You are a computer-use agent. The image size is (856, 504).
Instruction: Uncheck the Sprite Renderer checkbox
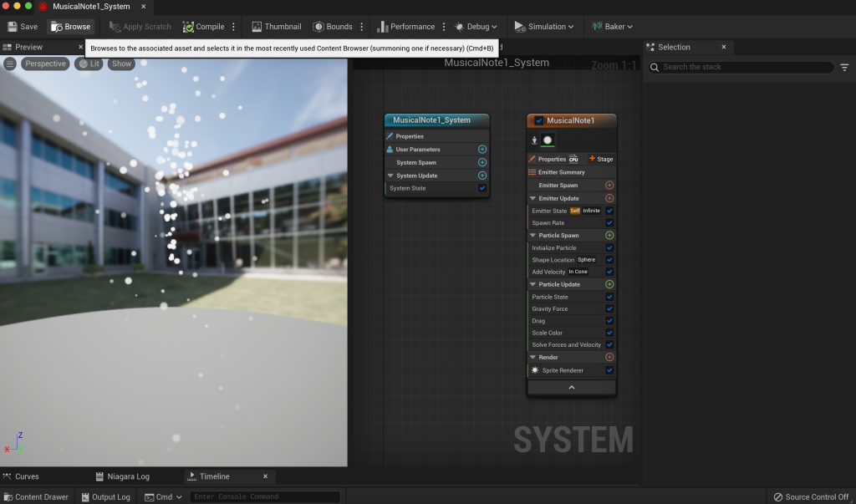tap(609, 370)
